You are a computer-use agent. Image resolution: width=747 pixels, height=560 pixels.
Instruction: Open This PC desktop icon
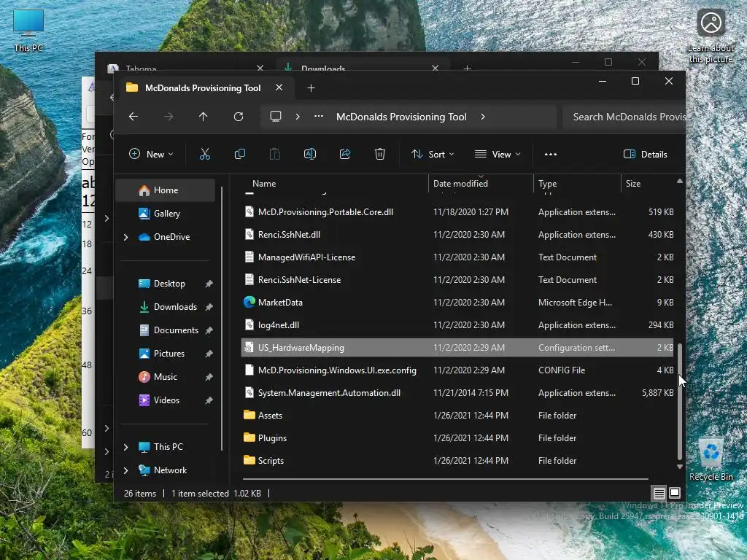28,31
